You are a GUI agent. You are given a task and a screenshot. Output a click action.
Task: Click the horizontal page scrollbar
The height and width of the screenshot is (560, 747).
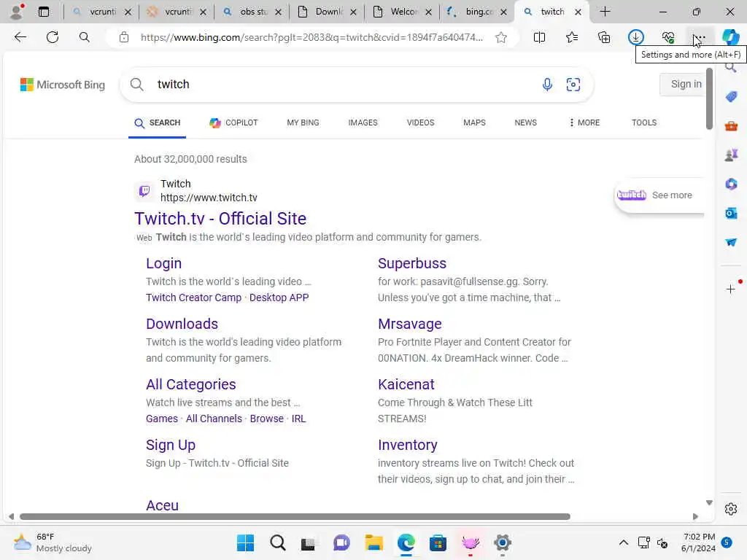click(x=295, y=517)
